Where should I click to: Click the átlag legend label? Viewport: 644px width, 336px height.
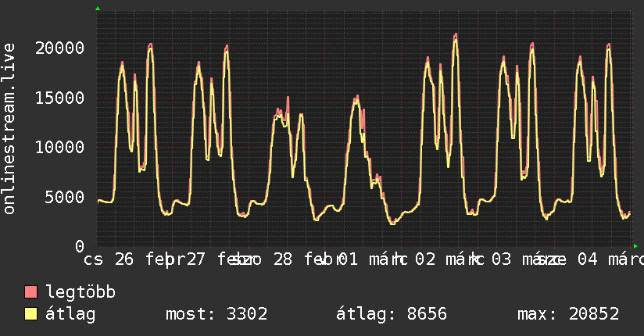70,314
